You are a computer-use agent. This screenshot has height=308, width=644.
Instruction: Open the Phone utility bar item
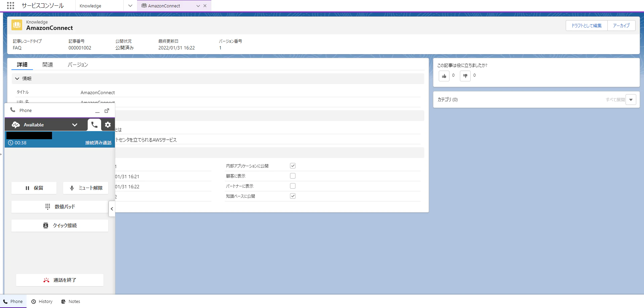pyautogui.click(x=13, y=302)
